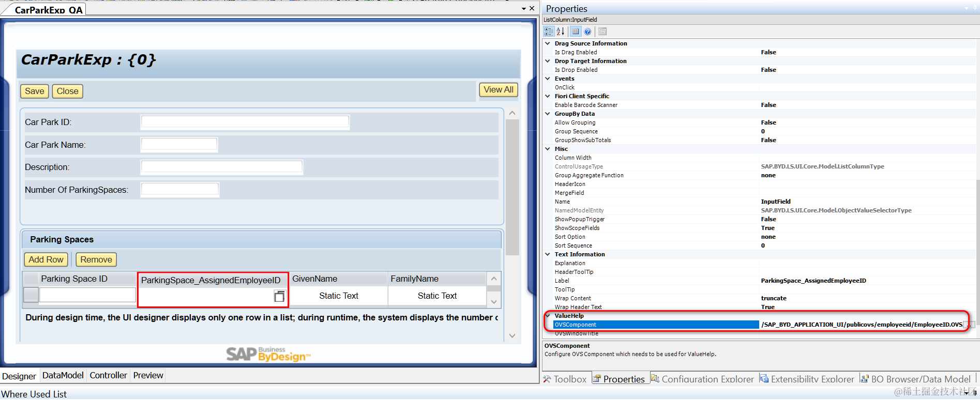The width and height of the screenshot is (980, 400).
Task: Collapse the GroupBy Data category
Action: (x=548, y=114)
